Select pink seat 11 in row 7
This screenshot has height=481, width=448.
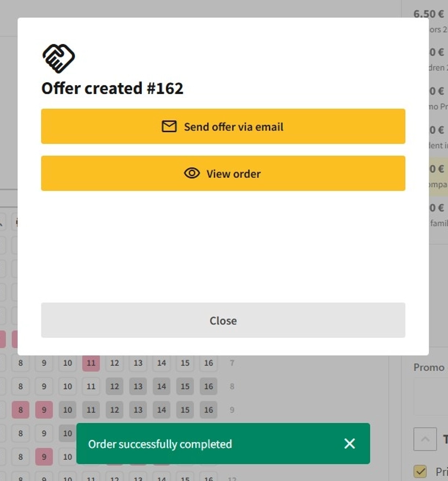[x=91, y=363]
